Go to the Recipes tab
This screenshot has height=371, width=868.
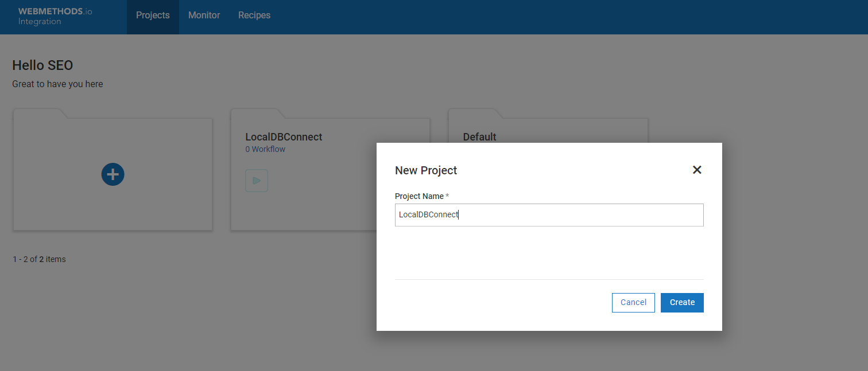pos(254,15)
